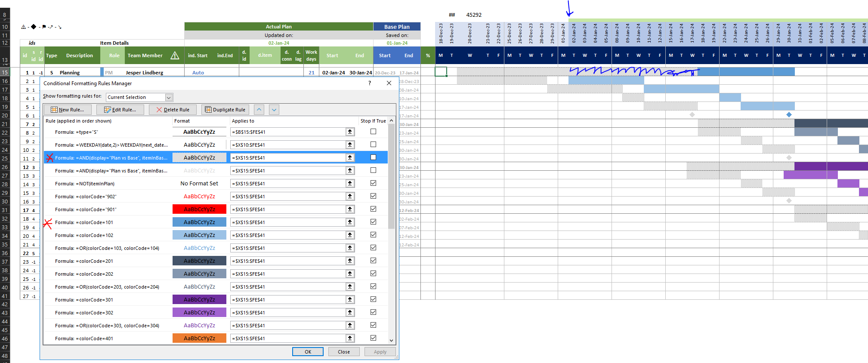Uncheck Stop If True for NOT(itemInPlan) rule
This screenshot has width=868, height=363.
373,183
